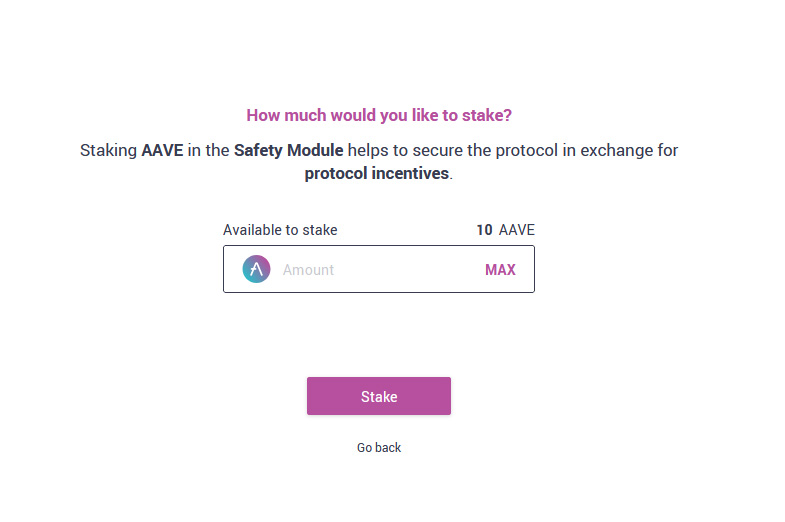Click the AAVE unit label beside balance
Viewport: 785px width, 522px height.
coord(517,230)
